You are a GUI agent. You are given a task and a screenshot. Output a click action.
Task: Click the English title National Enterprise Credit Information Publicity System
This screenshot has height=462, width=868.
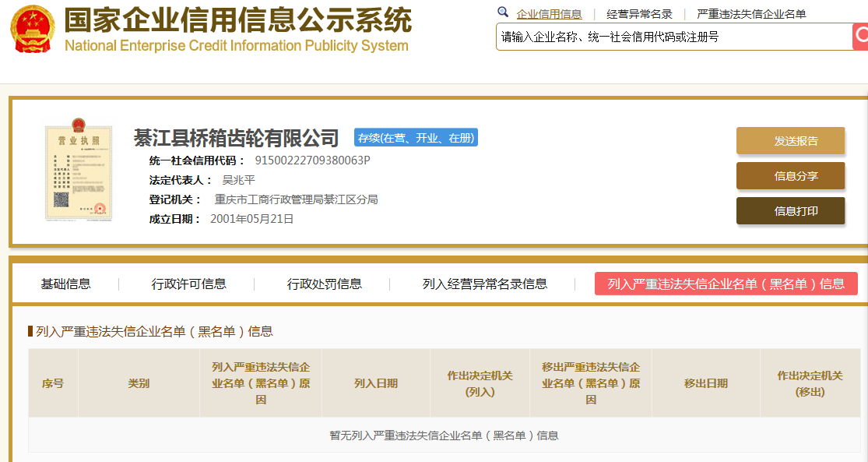pos(237,45)
